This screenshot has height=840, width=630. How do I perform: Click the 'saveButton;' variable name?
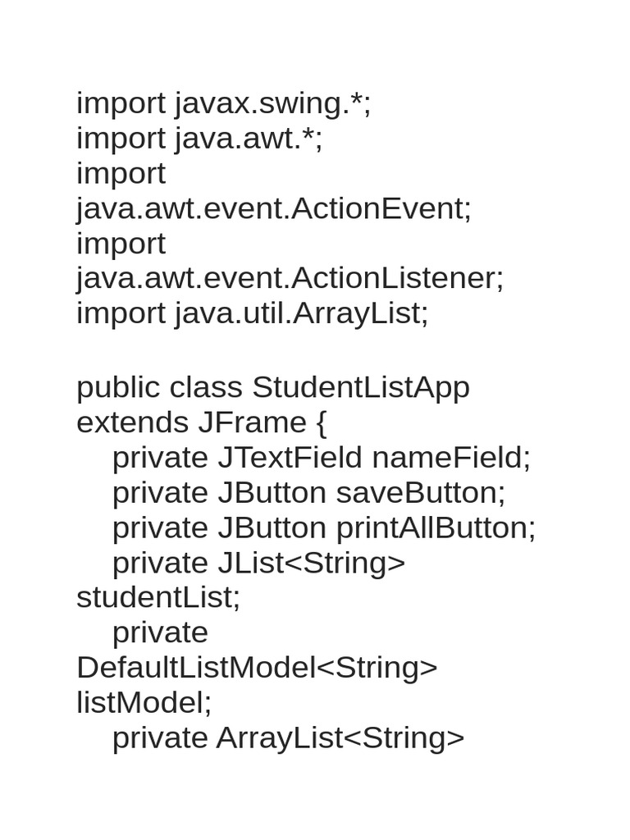[x=421, y=493]
